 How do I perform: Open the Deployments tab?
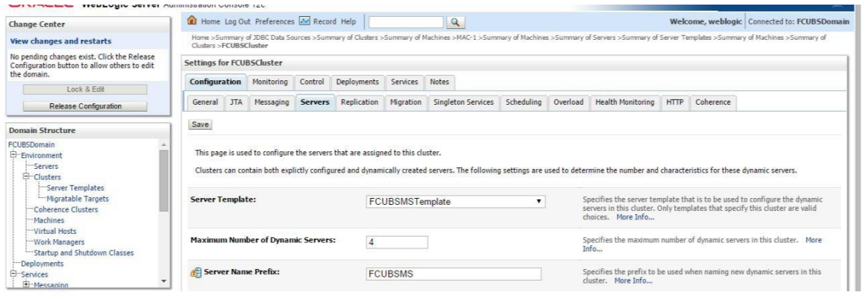pyautogui.click(x=357, y=82)
